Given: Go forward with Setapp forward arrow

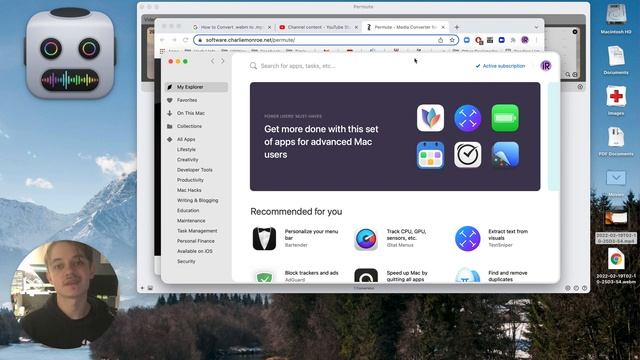Looking at the screenshot, I should (x=223, y=61).
